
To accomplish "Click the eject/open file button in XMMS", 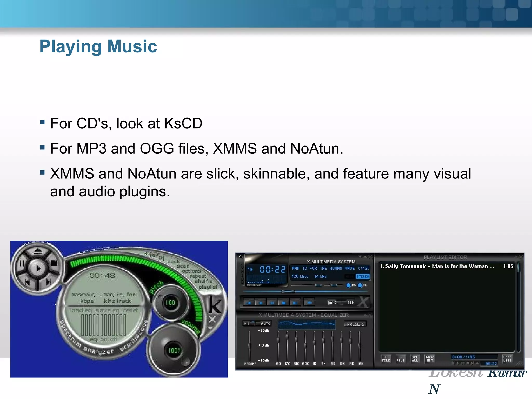I will (309, 303).
